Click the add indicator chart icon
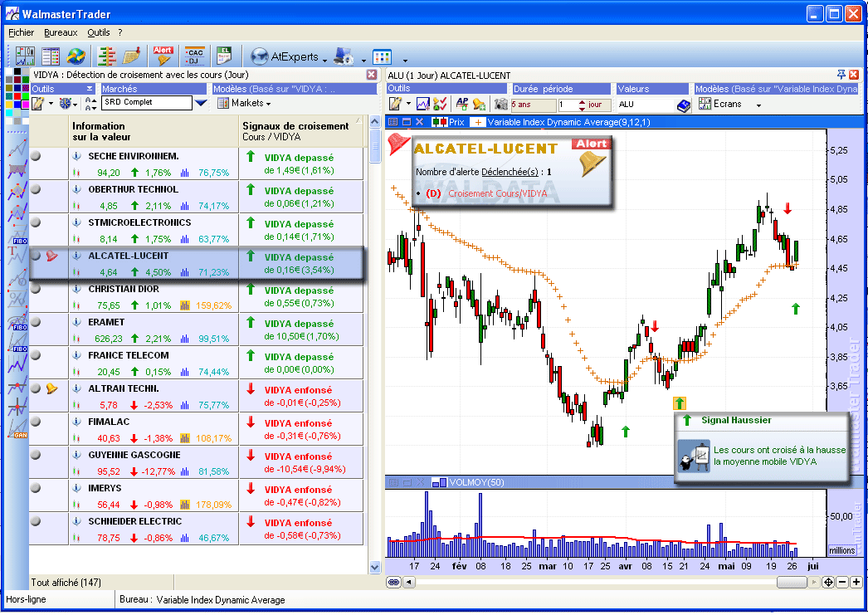This screenshot has width=868, height=615. coord(423,104)
